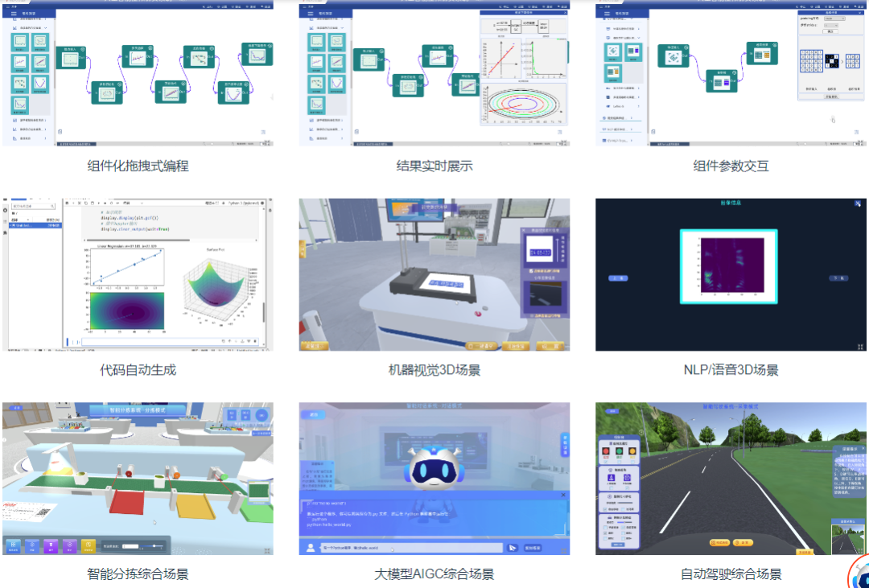Click the yellow button in sorting toolbar
This screenshot has width=869, height=588.
[x=89, y=545]
